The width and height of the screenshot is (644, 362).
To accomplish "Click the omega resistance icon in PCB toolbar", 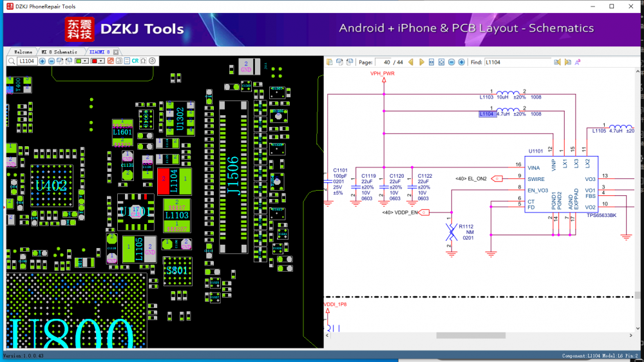I will click(144, 61).
